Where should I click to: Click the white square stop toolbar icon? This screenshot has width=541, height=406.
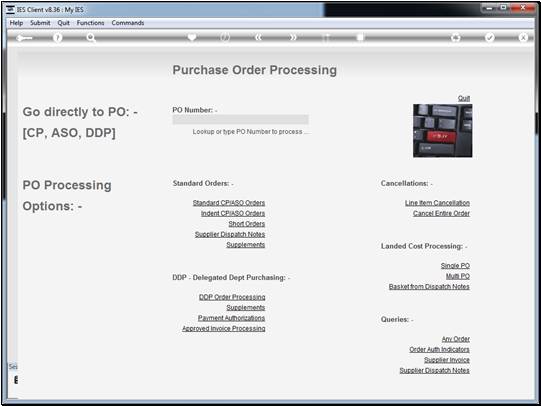(x=360, y=37)
